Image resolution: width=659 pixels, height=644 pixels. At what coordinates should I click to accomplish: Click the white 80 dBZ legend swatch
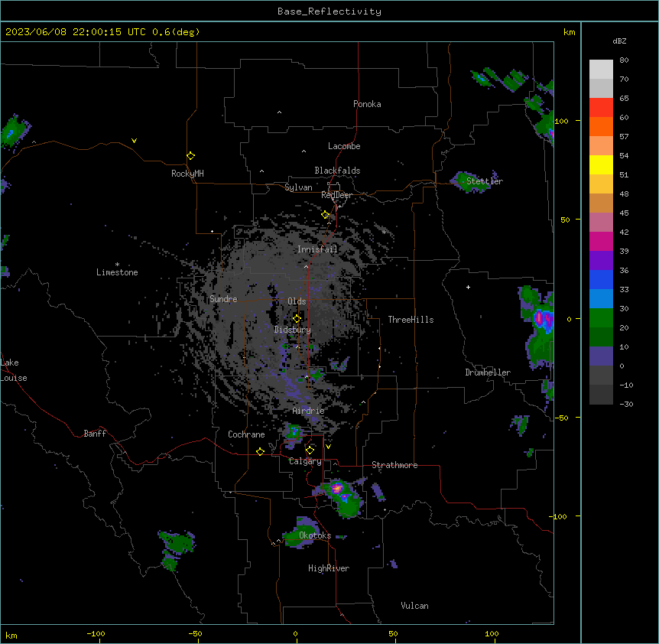601,70
